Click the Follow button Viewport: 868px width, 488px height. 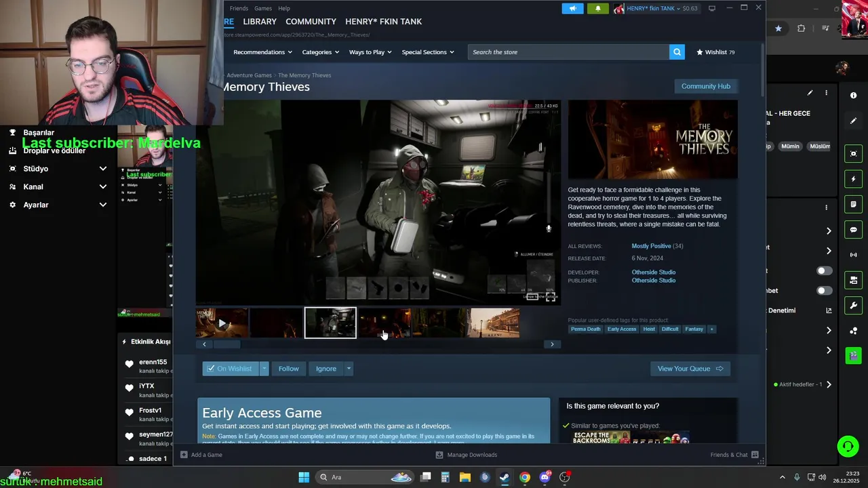(x=288, y=369)
